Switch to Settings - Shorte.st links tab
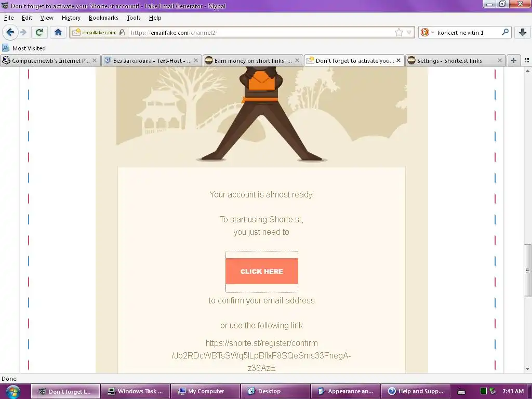The image size is (532, 399). 455,60
